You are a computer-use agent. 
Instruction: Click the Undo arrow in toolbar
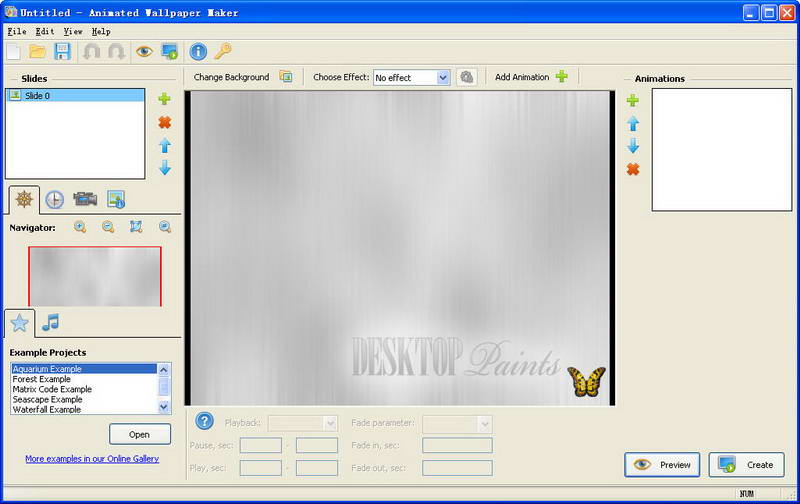coord(92,52)
